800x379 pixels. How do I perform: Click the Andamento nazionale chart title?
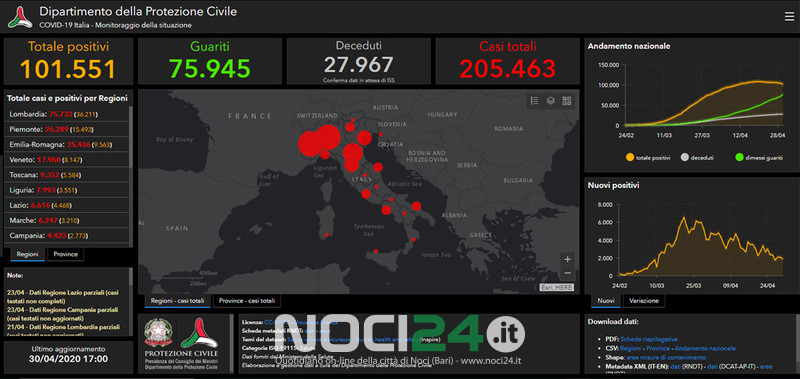click(x=629, y=46)
